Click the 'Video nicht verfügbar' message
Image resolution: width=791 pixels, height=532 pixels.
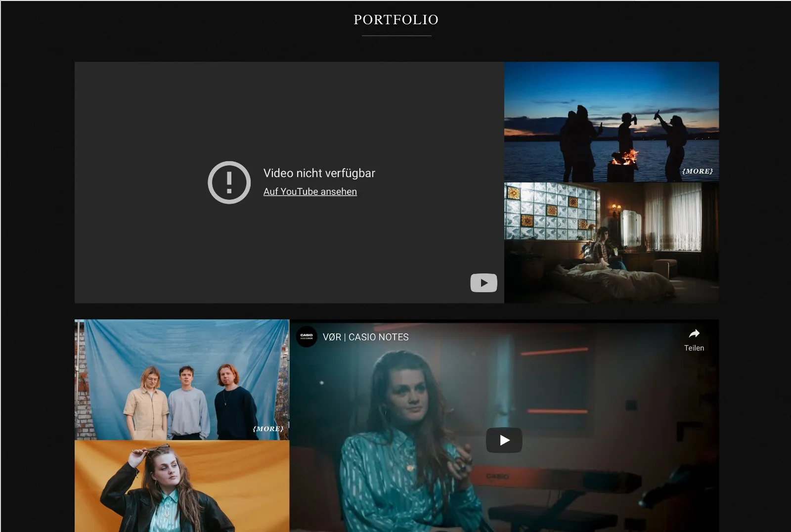tap(319, 173)
